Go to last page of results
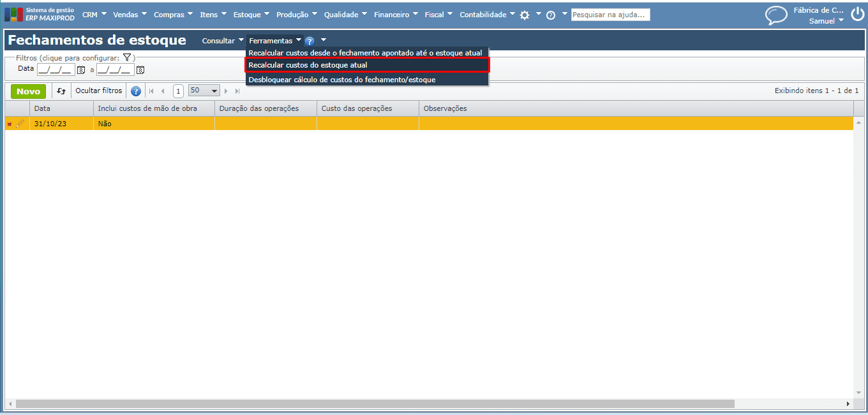Viewport: 868px width, 415px height. tap(237, 91)
